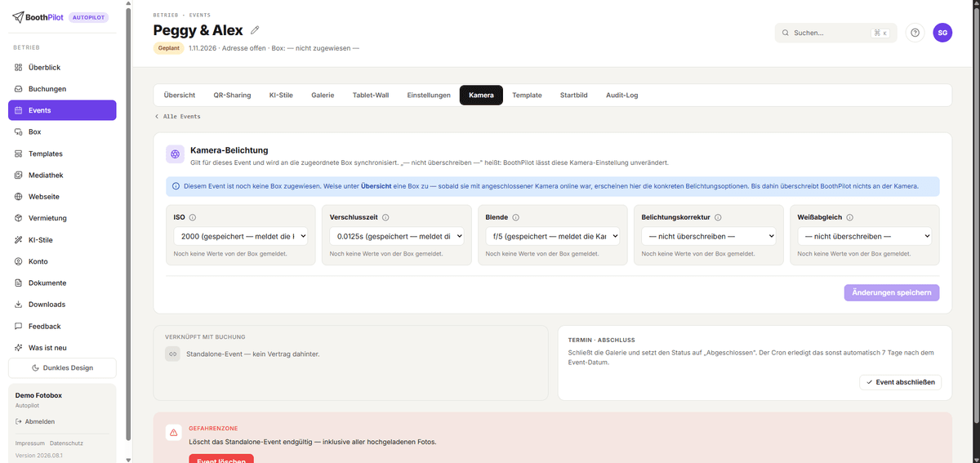Click Abmelden to log out
980x463 pixels.
point(35,421)
